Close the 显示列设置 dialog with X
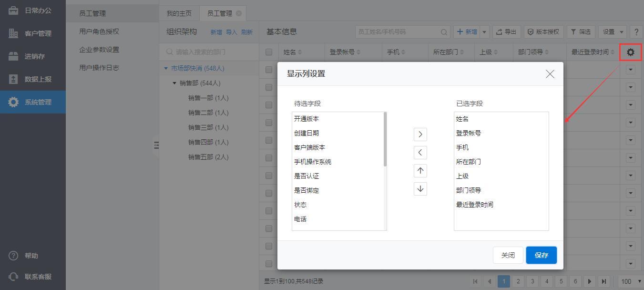Image resolution: width=644 pixels, height=290 pixels. pyautogui.click(x=550, y=74)
